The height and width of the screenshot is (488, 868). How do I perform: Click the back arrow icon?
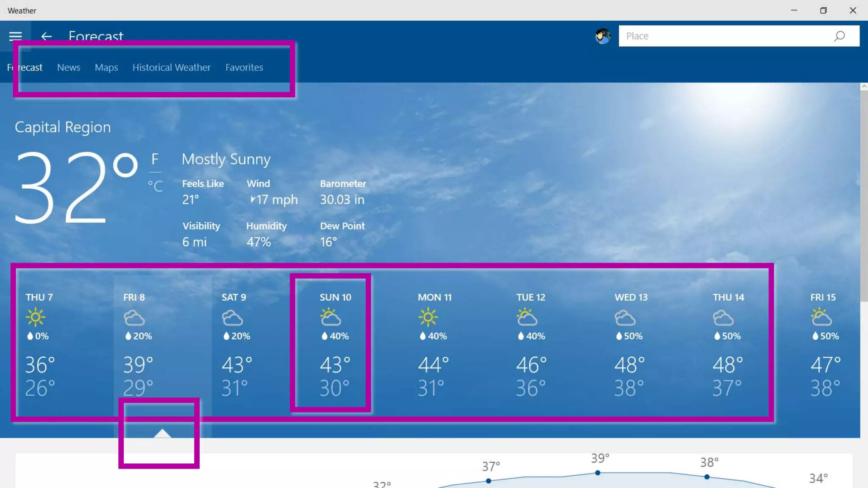pyautogui.click(x=46, y=36)
